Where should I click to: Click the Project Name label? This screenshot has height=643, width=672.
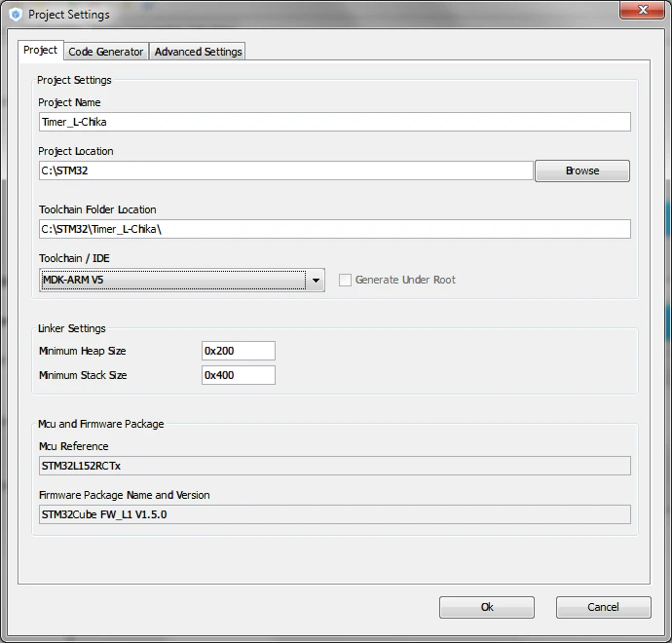pos(69,102)
